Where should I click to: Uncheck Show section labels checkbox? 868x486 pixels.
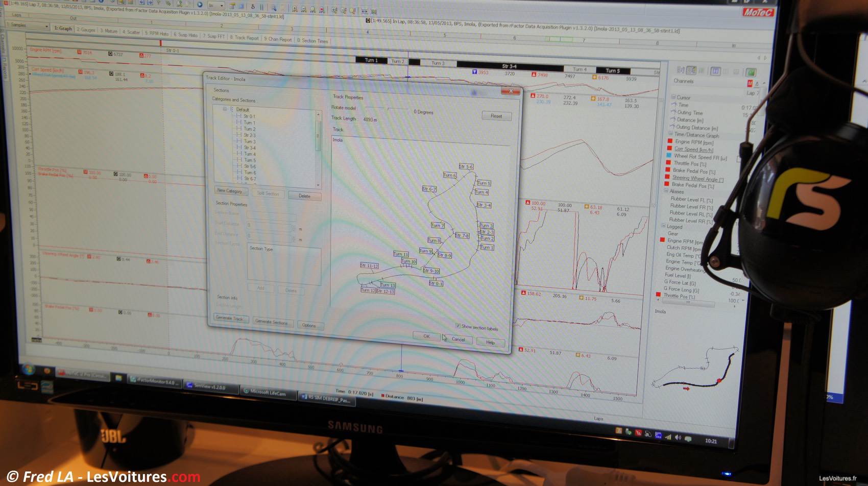[x=457, y=325]
